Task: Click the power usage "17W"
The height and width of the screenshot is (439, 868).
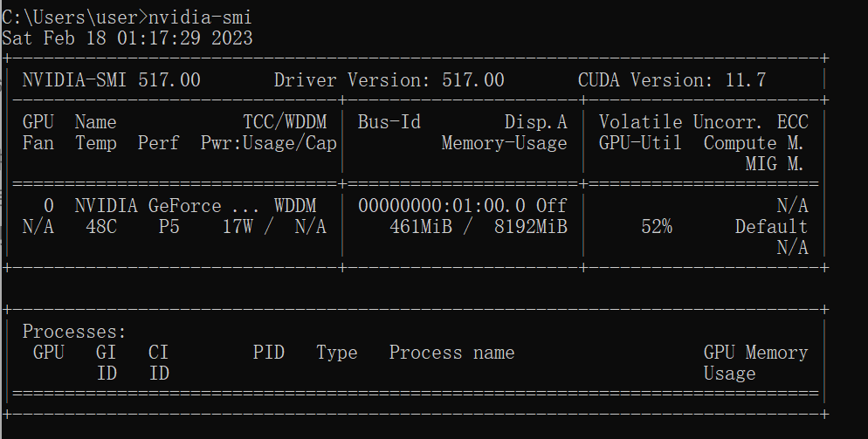Action: (x=238, y=227)
